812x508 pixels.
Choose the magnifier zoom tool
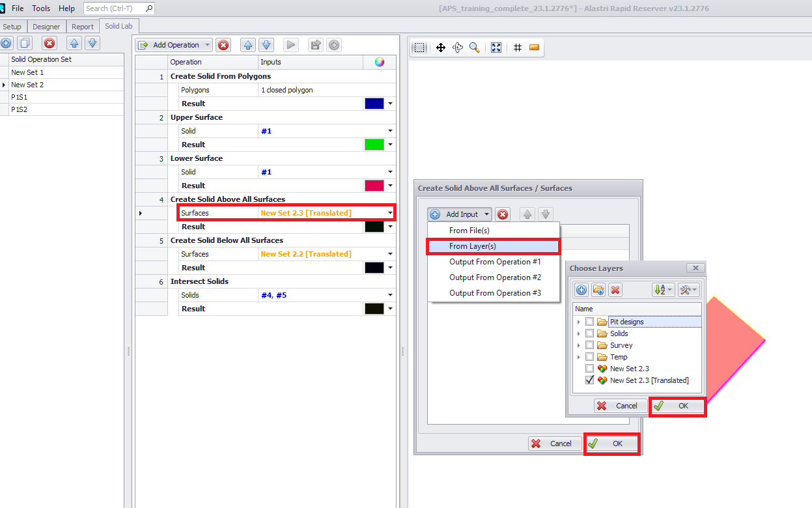click(x=474, y=48)
